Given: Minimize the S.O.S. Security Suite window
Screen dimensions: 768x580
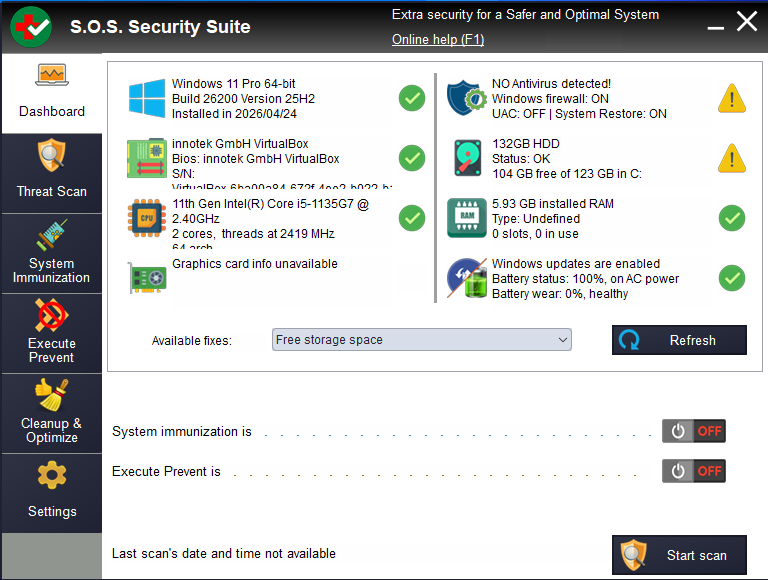Looking at the screenshot, I should click(x=716, y=27).
